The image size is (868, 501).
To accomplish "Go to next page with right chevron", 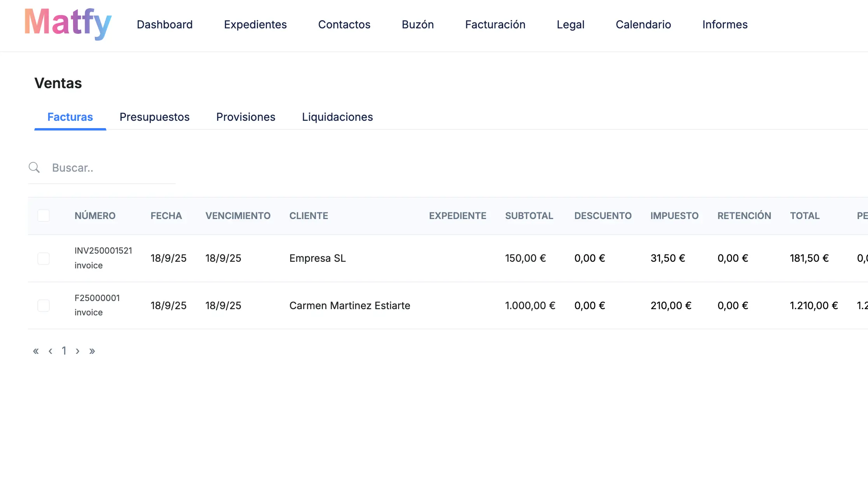I will (78, 351).
